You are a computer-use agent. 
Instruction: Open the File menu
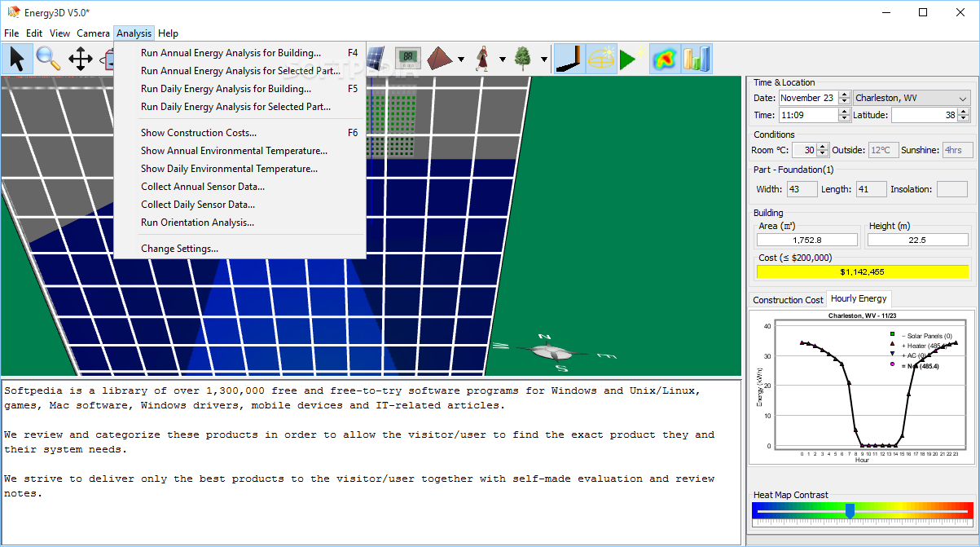pyautogui.click(x=11, y=33)
